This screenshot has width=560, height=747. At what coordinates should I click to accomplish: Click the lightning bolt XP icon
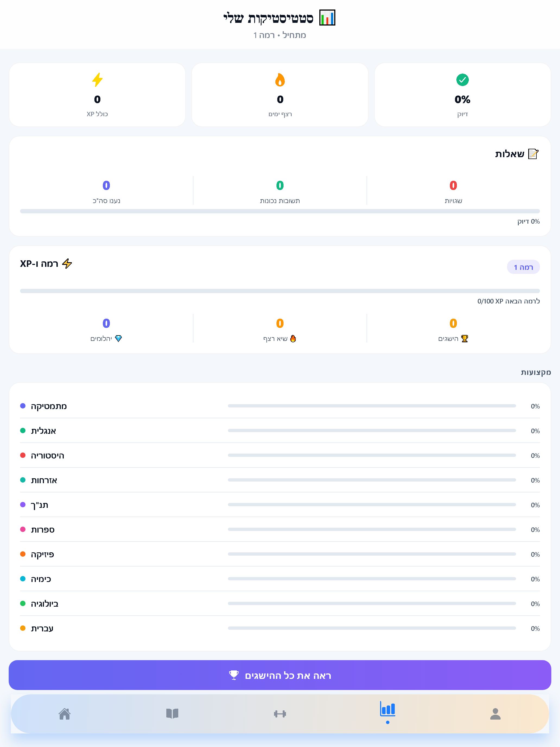[97, 80]
